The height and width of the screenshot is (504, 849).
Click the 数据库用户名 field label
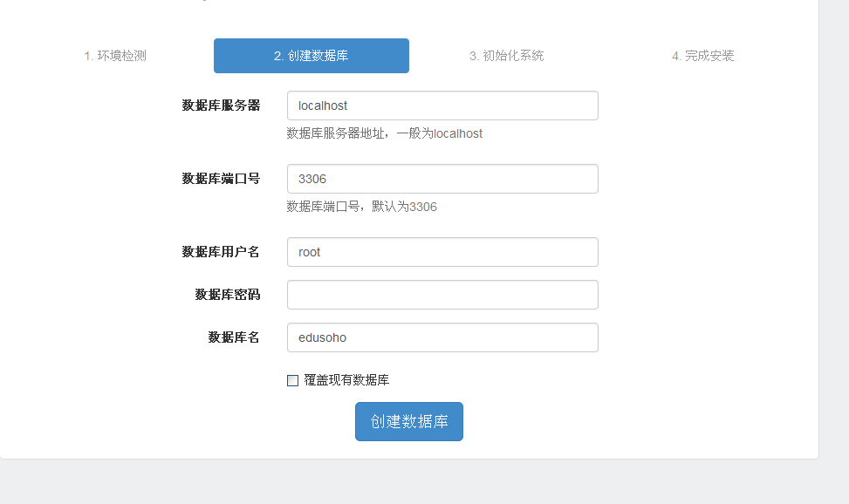click(221, 252)
